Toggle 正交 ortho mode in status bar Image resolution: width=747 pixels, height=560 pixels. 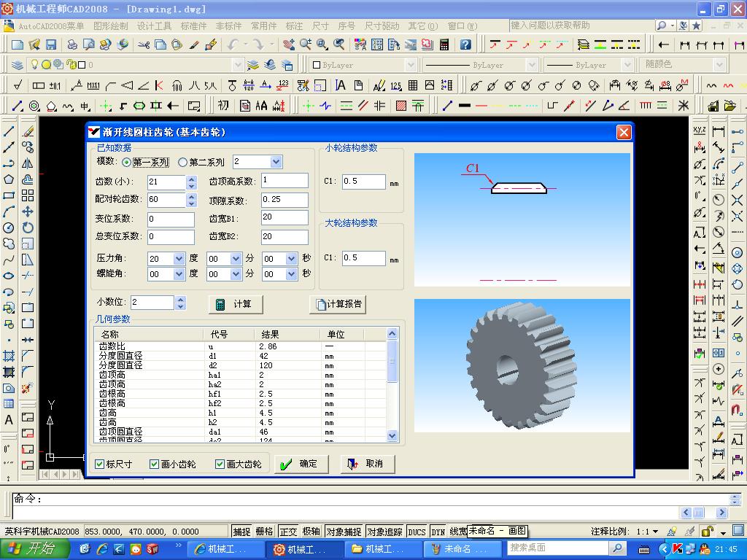coord(287,532)
